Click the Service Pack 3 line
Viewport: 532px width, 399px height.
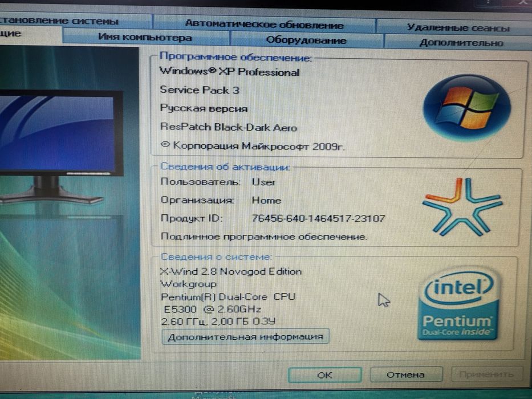click(200, 90)
